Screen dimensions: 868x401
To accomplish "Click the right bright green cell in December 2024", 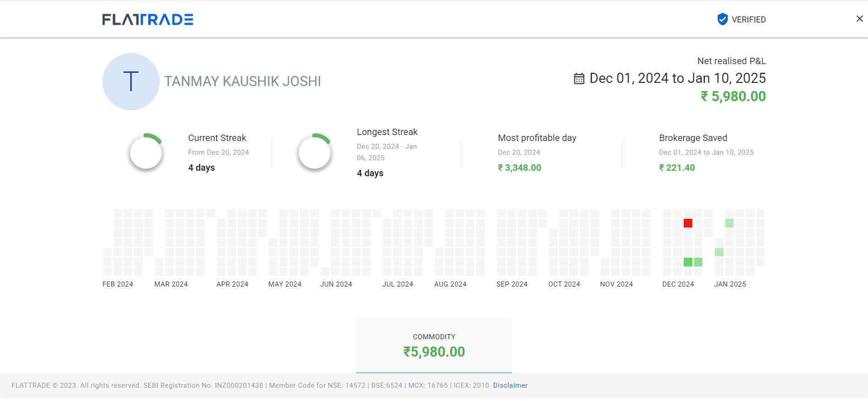I will tap(698, 262).
